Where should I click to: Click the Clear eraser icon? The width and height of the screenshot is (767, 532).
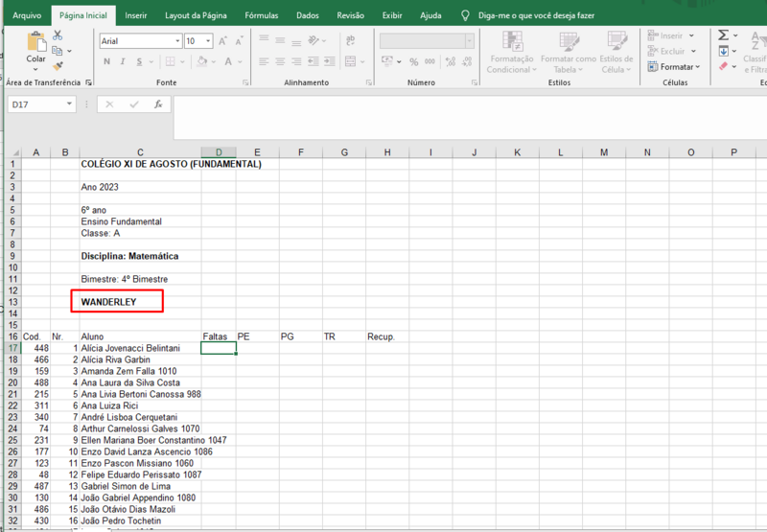tap(724, 66)
